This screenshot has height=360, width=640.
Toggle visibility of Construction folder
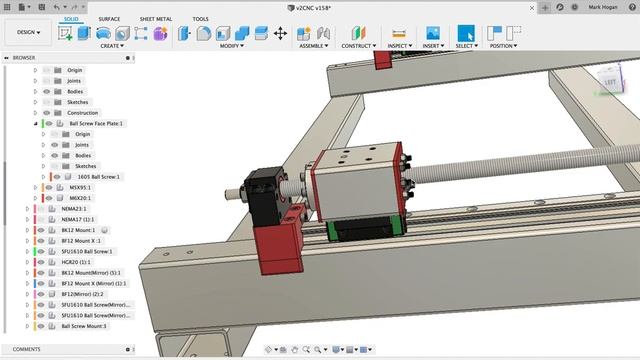(47, 113)
